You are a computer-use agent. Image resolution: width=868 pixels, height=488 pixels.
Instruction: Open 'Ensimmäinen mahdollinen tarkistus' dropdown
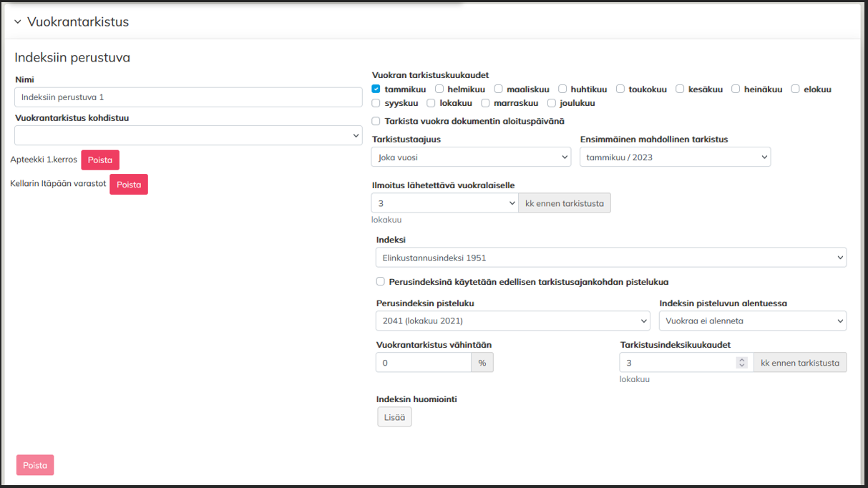pyautogui.click(x=675, y=157)
